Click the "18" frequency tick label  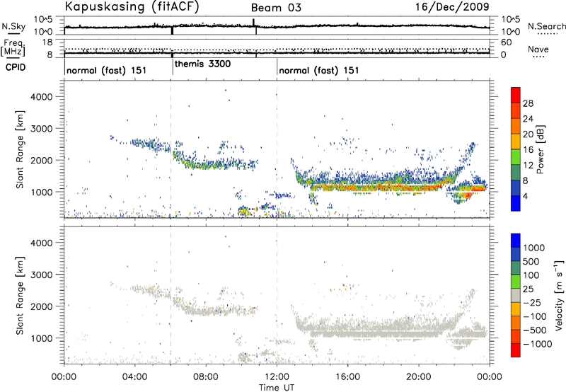click(x=47, y=42)
